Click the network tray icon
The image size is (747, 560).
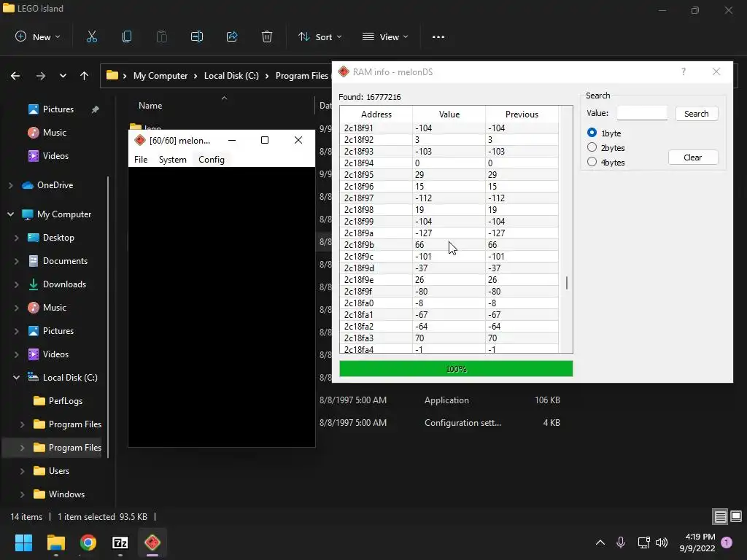643,542
